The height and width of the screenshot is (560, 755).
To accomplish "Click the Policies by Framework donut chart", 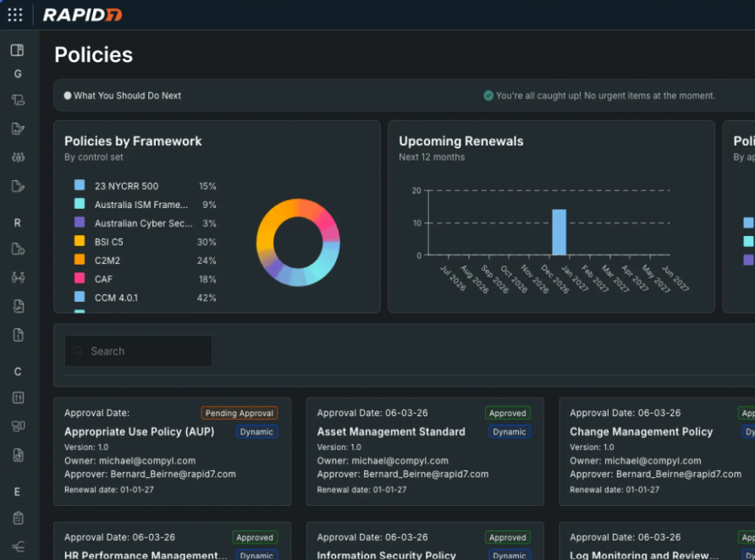I will tap(298, 243).
